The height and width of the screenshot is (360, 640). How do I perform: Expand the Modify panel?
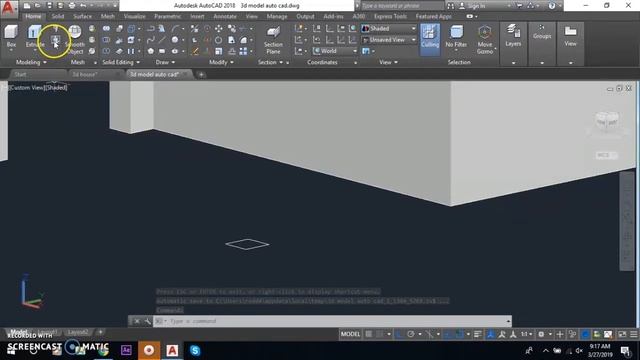(x=221, y=62)
